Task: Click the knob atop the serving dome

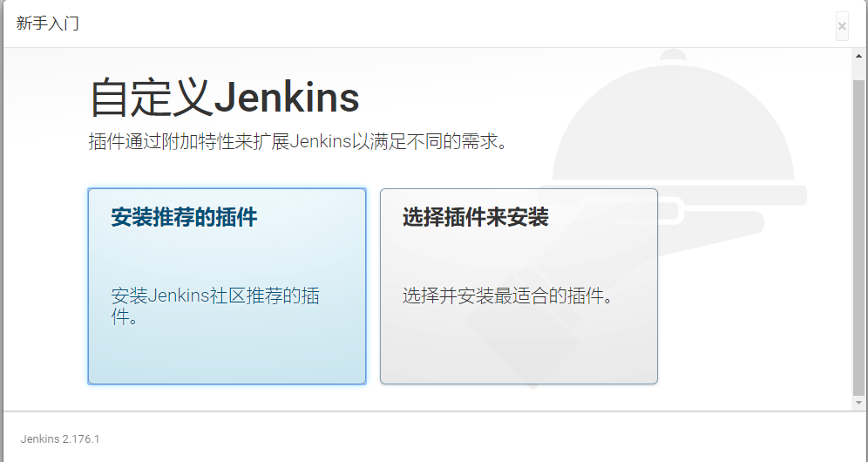Action: tap(673, 55)
